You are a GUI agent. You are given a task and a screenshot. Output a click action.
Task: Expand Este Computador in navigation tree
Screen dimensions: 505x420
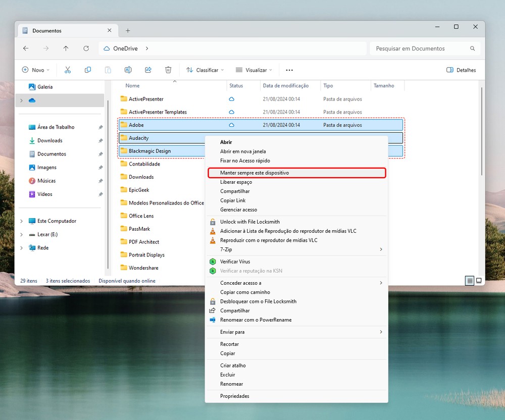[x=21, y=221]
